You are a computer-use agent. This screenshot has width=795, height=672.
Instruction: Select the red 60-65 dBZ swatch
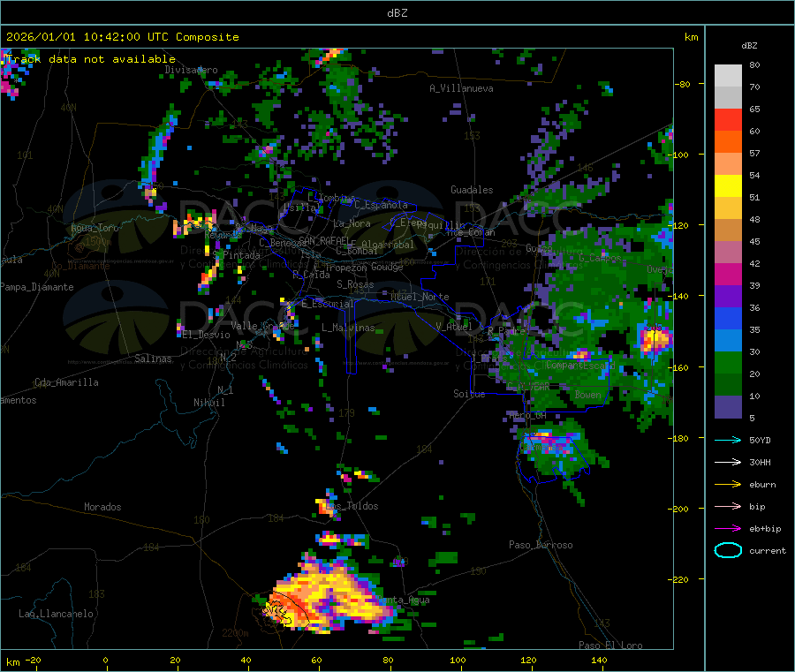(x=728, y=119)
